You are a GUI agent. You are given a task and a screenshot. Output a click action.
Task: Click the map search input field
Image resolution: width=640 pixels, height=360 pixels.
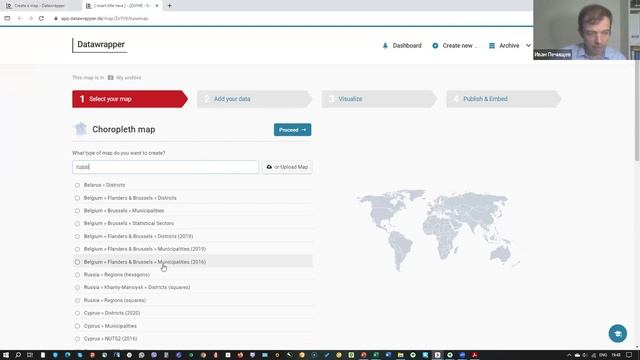click(165, 167)
